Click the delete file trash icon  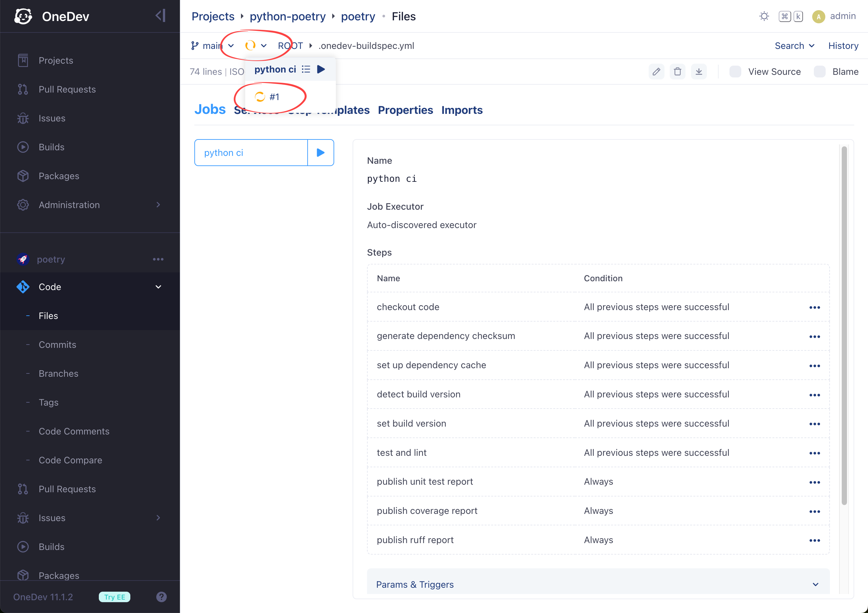(x=678, y=72)
